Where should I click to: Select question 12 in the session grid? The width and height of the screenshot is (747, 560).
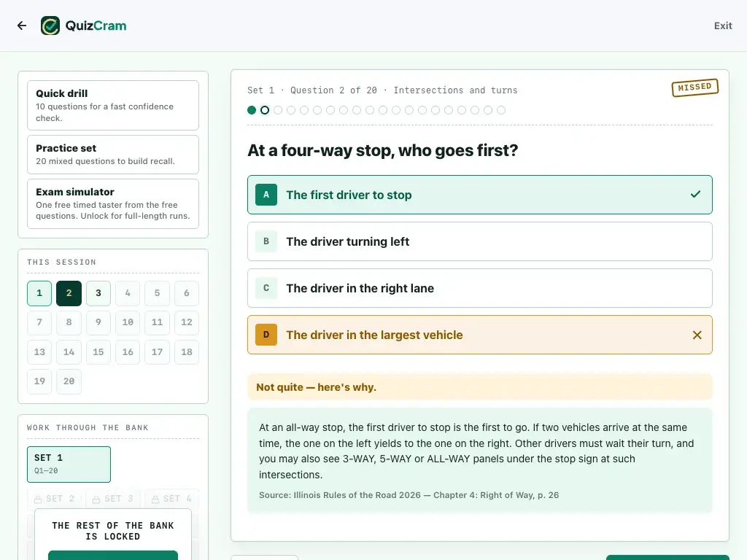pyautogui.click(x=186, y=322)
